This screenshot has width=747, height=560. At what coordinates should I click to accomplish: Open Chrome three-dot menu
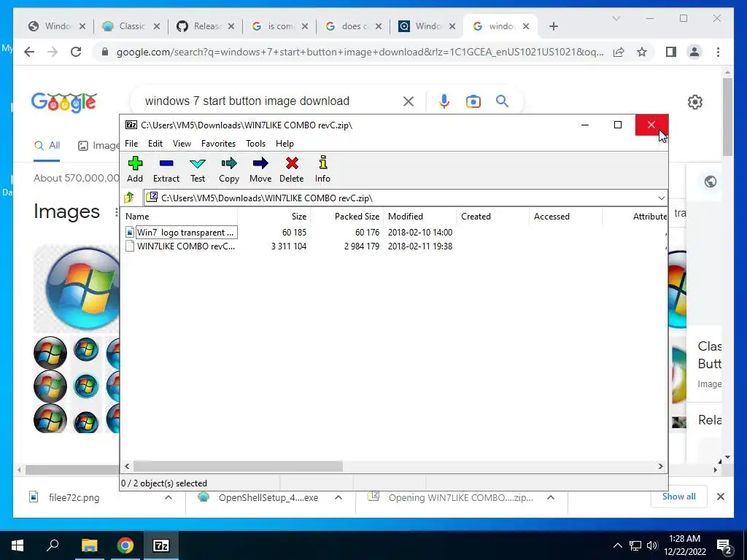(x=718, y=52)
